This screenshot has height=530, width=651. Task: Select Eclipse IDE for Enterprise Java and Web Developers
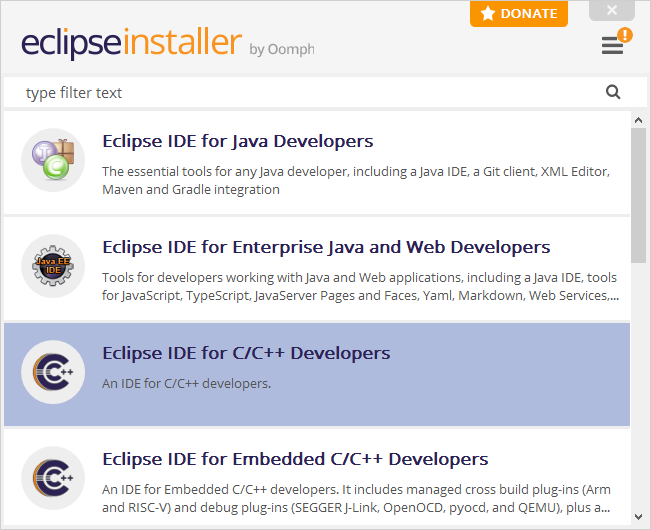[x=317, y=269]
